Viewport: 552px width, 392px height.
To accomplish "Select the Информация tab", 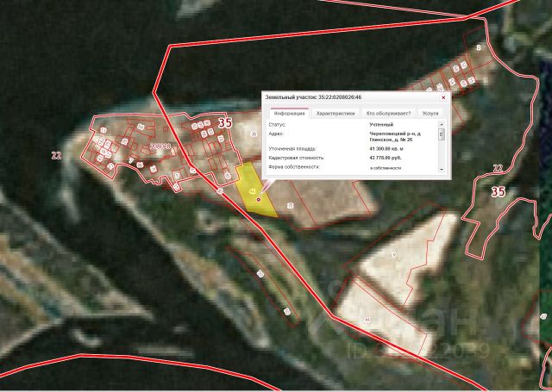I will pyautogui.click(x=290, y=113).
